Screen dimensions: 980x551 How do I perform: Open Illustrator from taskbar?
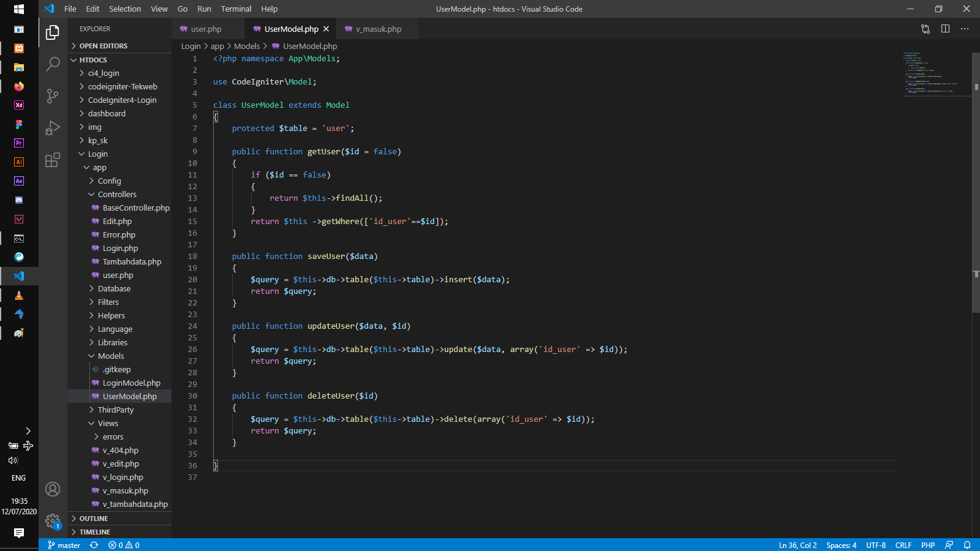19,162
